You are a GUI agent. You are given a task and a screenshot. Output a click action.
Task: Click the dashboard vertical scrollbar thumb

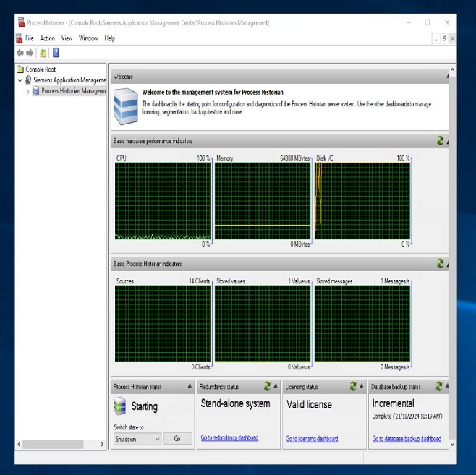coord(452,257)
